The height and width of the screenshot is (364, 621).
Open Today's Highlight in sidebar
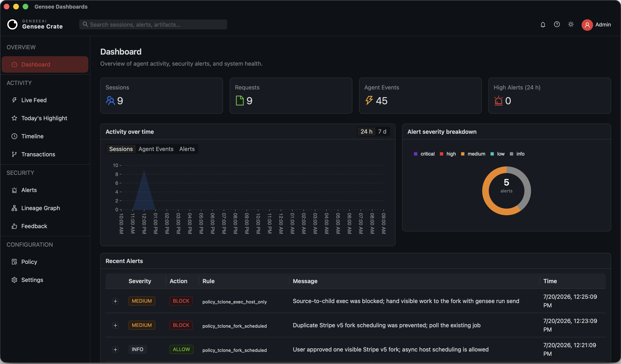point(45,118)
